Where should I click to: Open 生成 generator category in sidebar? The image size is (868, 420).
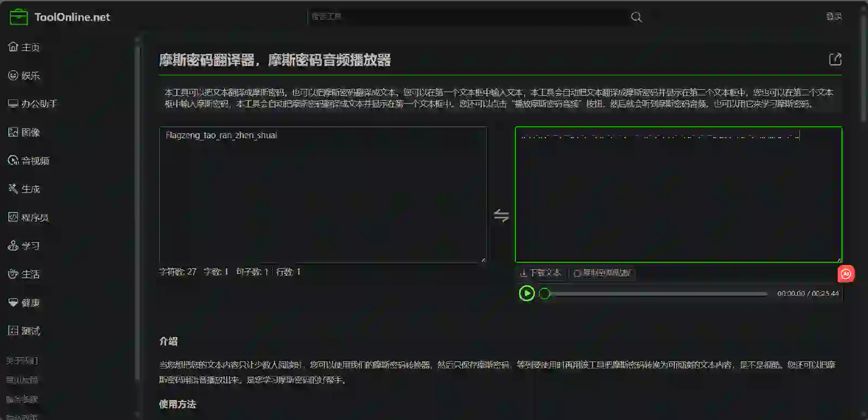[24, 189]
